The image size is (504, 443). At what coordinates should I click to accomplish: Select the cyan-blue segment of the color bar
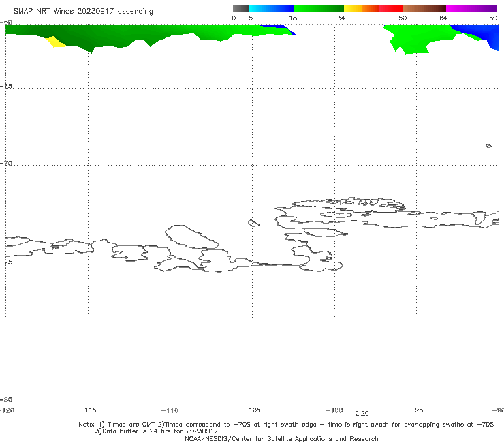click(x=272, y=8)
